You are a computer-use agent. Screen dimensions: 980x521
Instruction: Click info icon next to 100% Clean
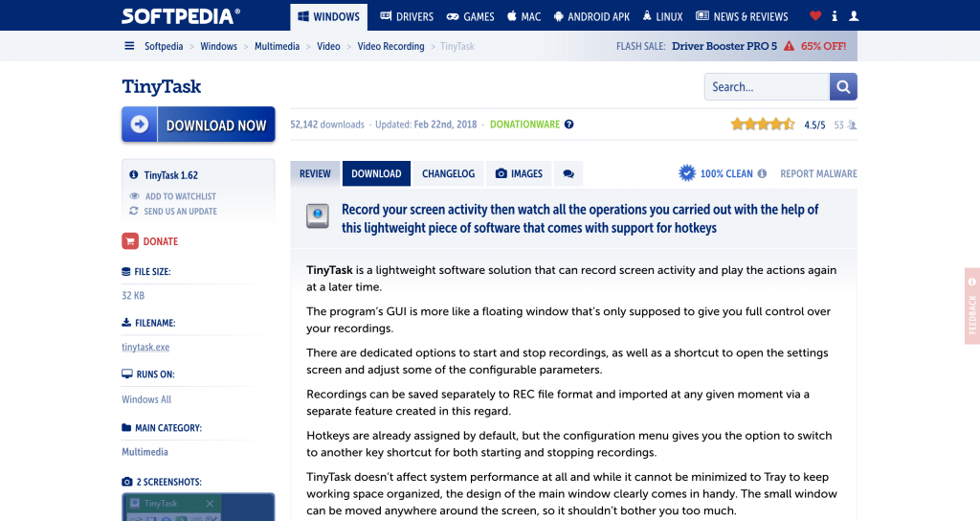(762, 174)
